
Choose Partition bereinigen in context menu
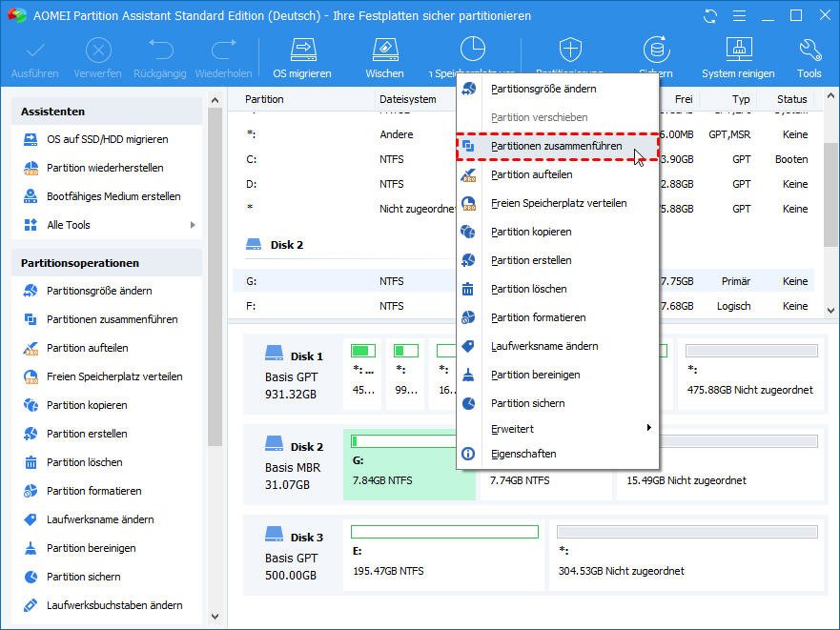pyautogui.click(x=557, y=375)
